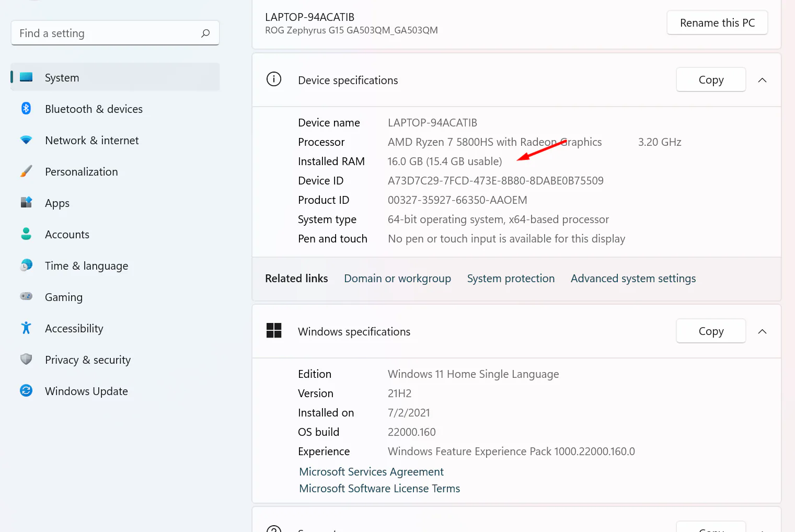The height and width of the screenshot is (532, 795).
Task: Select Personalization in the sidebar
Action: 115,171
